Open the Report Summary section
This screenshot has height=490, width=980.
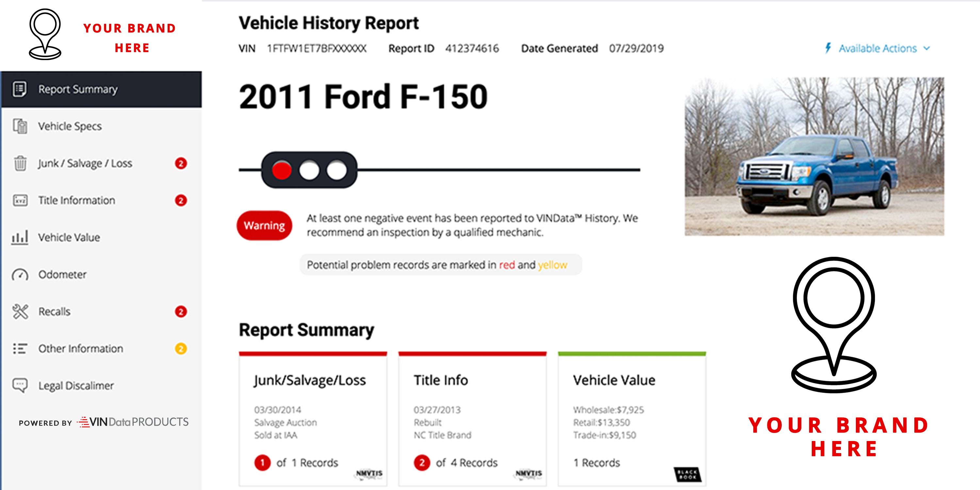[x=101, y=90]
